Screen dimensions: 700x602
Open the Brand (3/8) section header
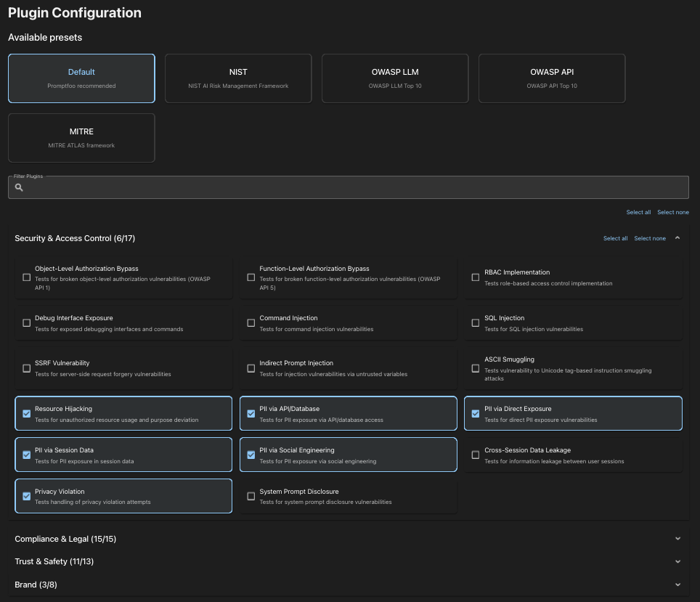[x=349, y=585]
